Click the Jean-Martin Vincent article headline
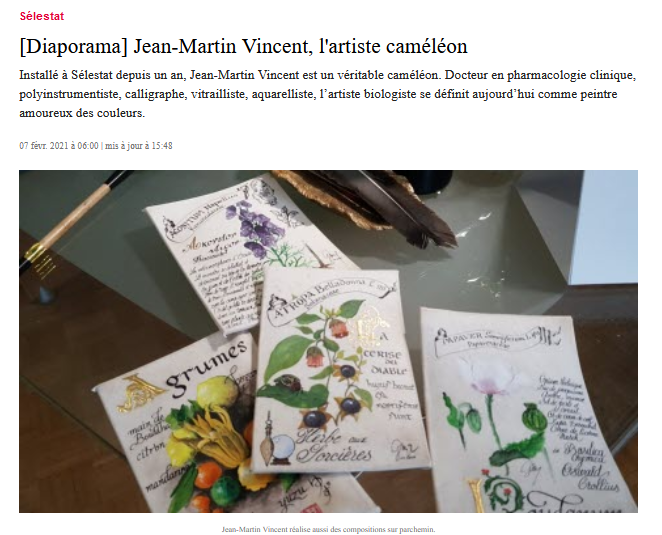The height and width of the screenshot is (535, 662). tap(243, 46)
